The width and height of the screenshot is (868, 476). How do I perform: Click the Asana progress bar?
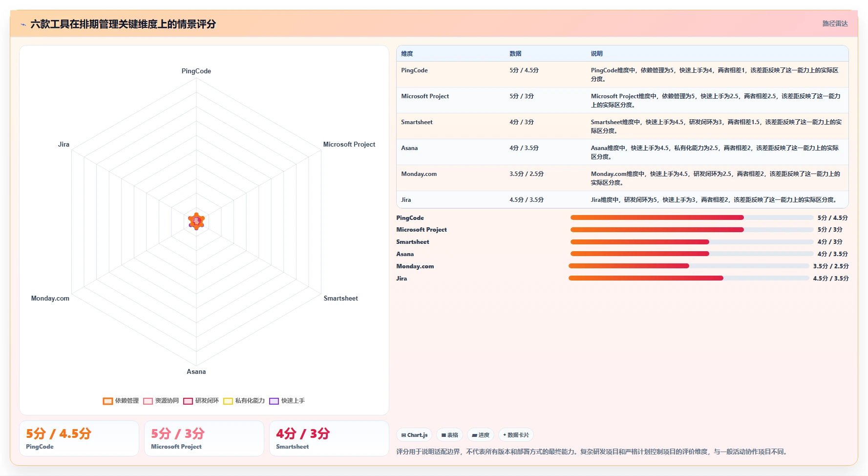tap(692, 254)
